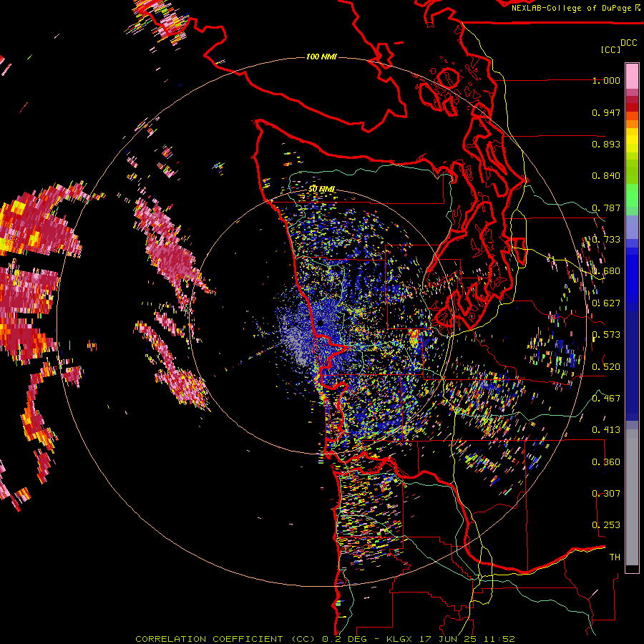Click the Correlation Coefficient caption at bottom
The height and width of the screenshot is (644, 644).
coord(325,639)
